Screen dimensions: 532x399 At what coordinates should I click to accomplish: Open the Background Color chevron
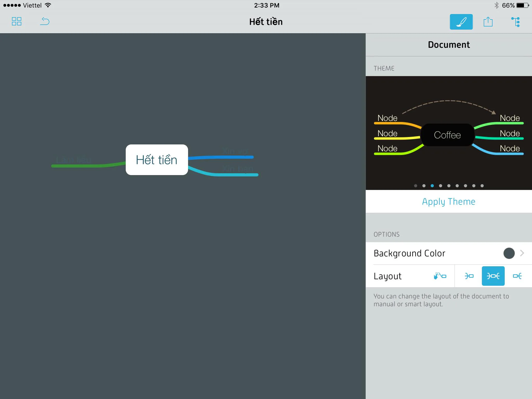(522, 253)
